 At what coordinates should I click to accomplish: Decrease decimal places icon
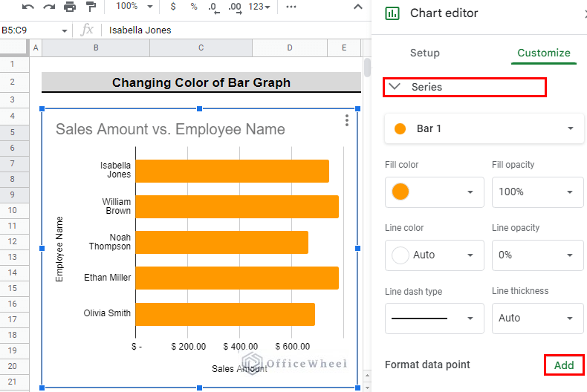pos(213,7)
